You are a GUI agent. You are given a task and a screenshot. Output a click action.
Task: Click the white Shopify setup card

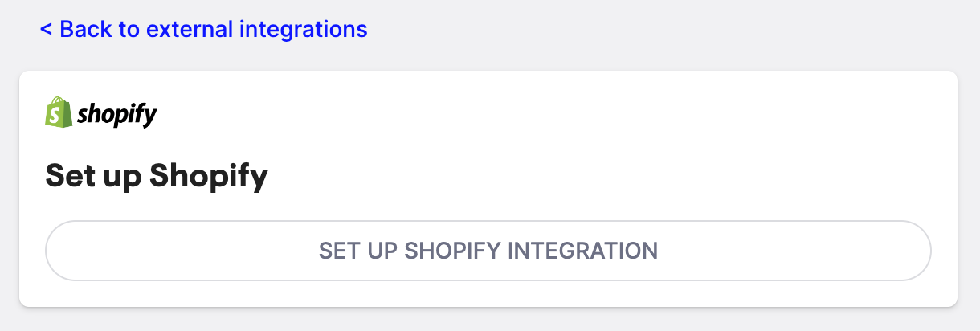[x=488, y=189]
